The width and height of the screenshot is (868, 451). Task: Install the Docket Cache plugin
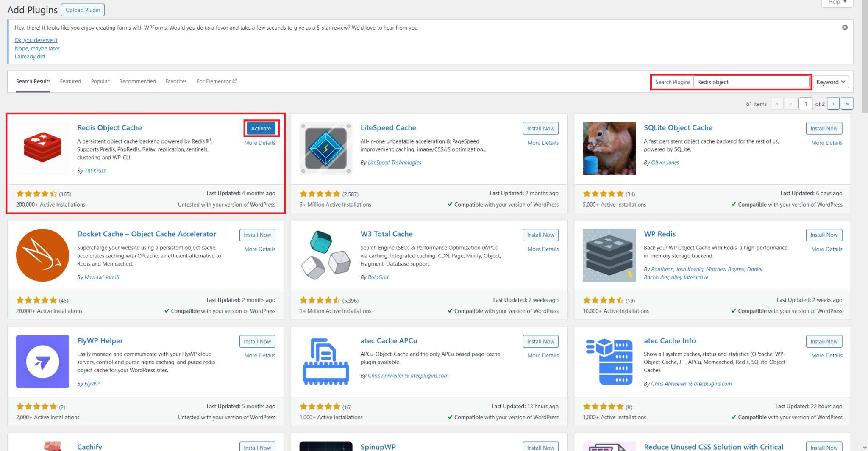click(x=257, y=235)
